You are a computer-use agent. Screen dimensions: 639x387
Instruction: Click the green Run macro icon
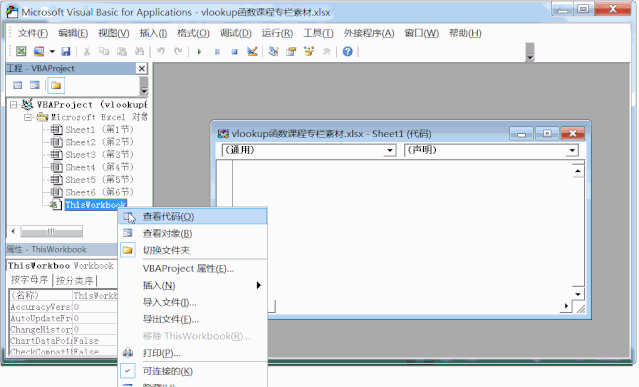coord(199,52)
